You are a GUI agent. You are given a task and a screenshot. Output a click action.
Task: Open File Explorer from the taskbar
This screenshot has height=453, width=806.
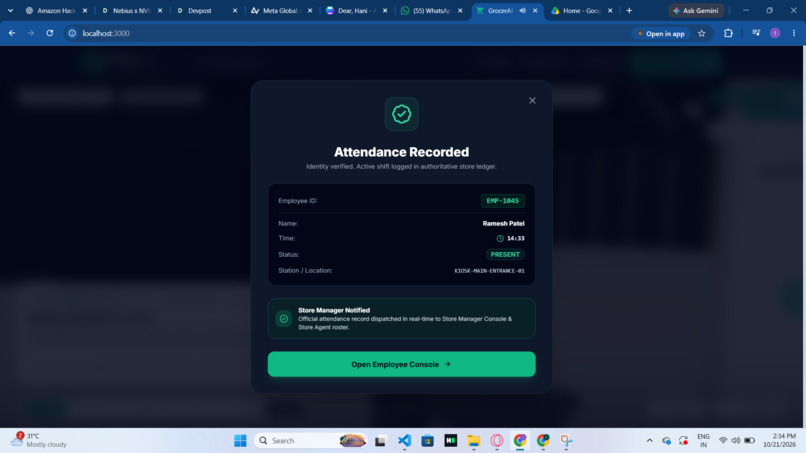(x=473, y=441)
